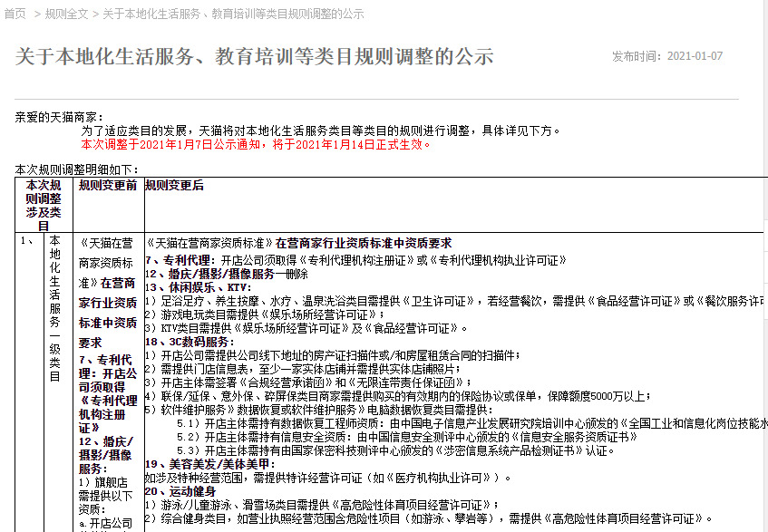Click the heading 13、休闲娱乐、KTV
Image resolution: width=768 pixels, height=532 pixels.
(198, 288)
